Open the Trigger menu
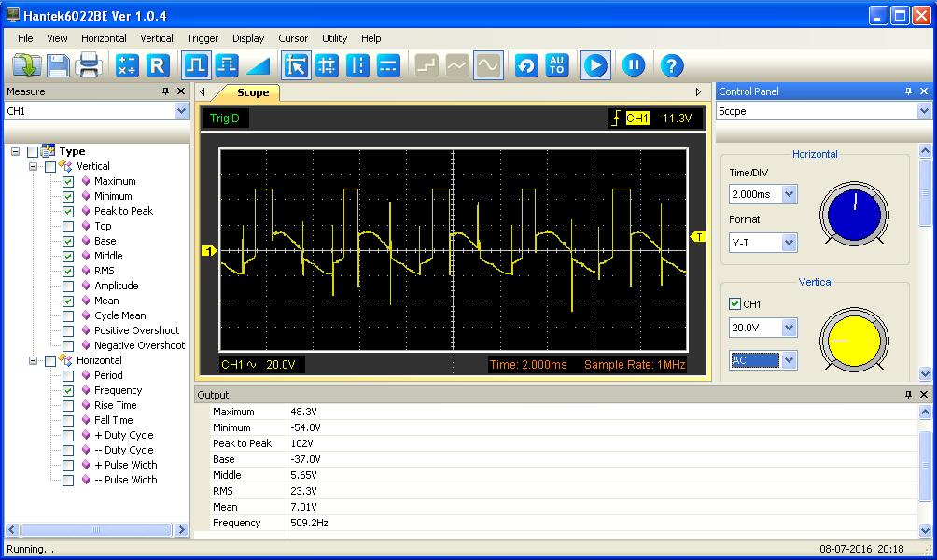The image size is (937, 560). [x=203, y=38]
